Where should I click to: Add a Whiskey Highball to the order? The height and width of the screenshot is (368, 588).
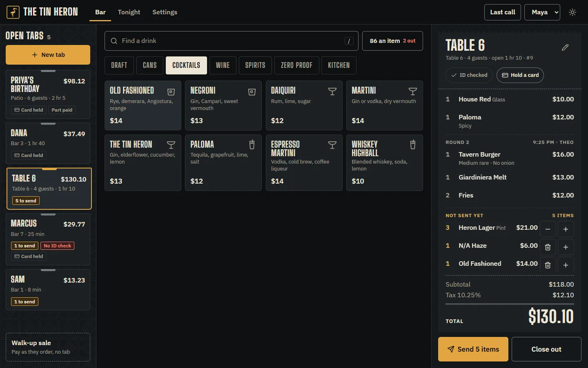[x=385, y=163]
